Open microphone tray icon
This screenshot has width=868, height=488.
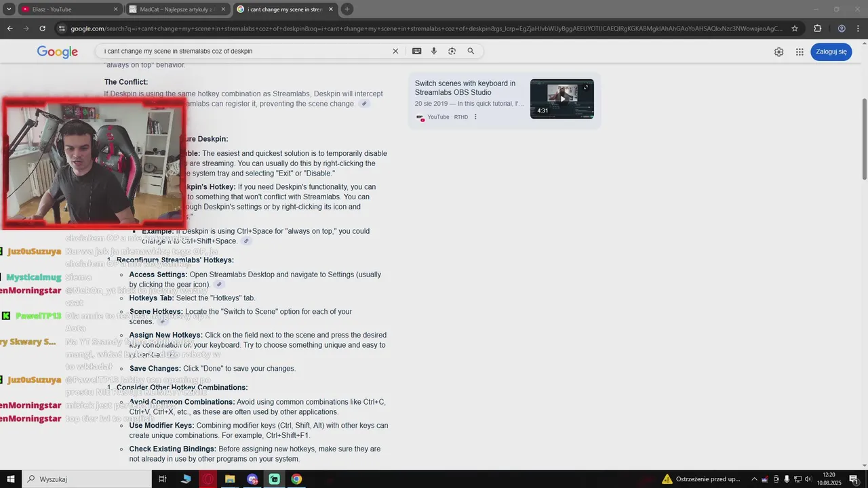click(x=787, y=479)
